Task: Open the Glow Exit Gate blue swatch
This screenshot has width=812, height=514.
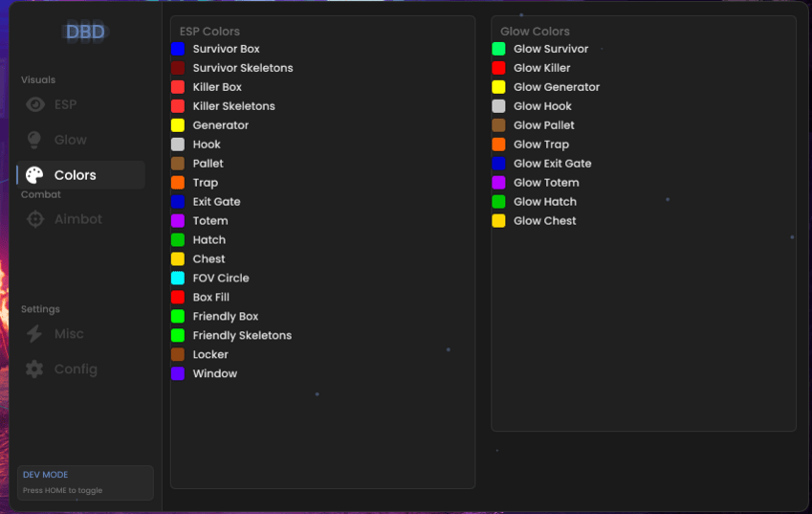Action: (498, 164)
